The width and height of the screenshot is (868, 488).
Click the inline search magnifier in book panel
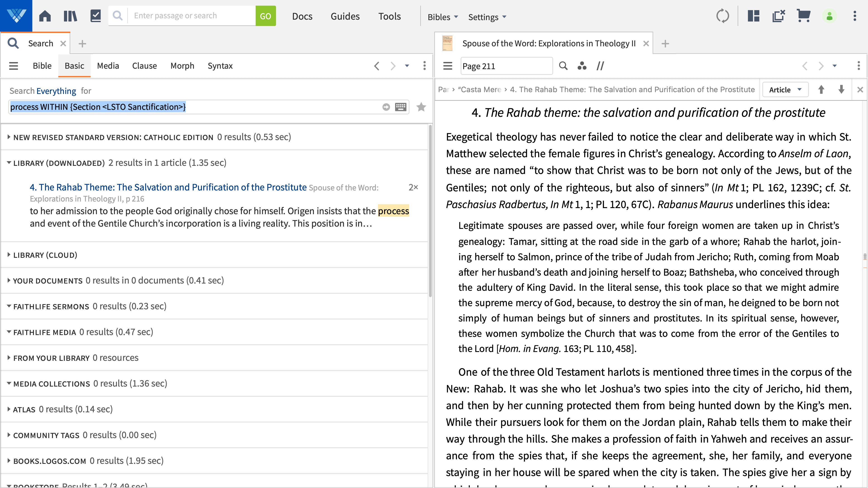click(x=563, y=66)
